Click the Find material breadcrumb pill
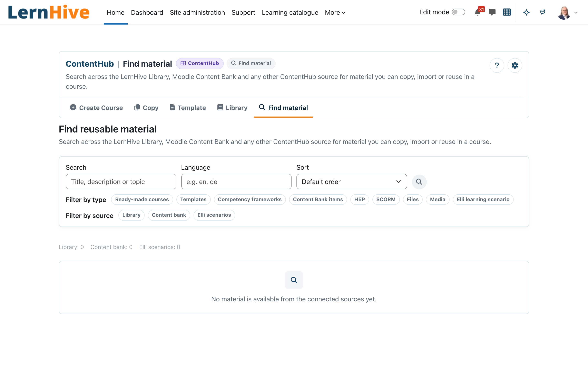The height and width of the screenshot is (368, 588). pos(251,64)
